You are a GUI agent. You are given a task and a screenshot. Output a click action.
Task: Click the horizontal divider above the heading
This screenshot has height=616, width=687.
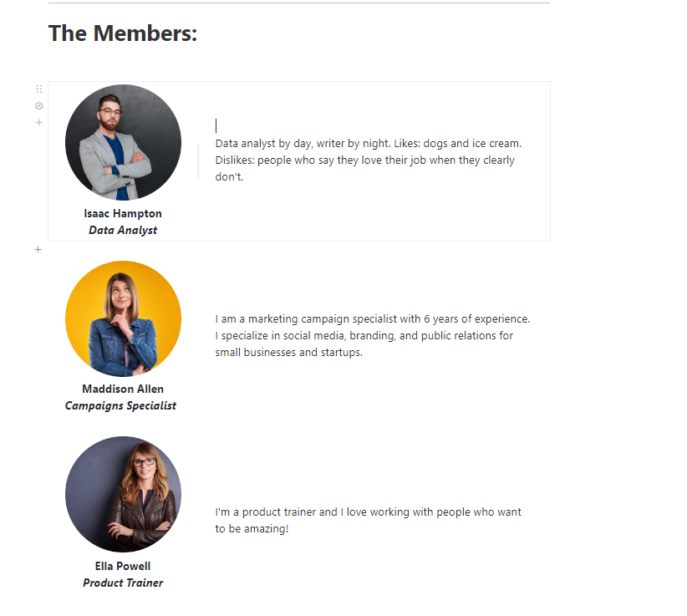click(299, 3)
